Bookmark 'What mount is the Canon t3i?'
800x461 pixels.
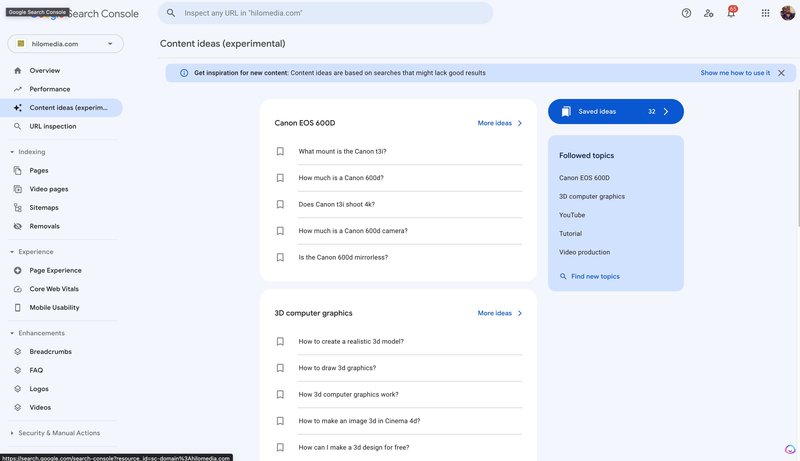[x=280, y=151]
